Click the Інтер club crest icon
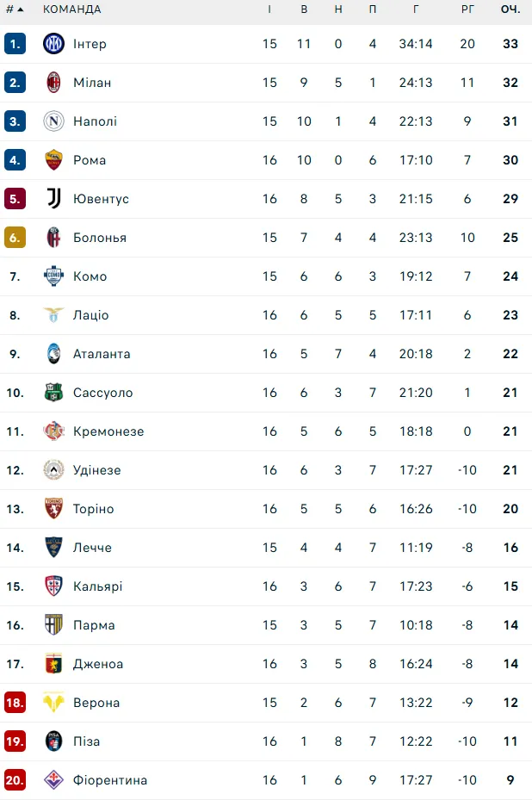 coord(54,44)
